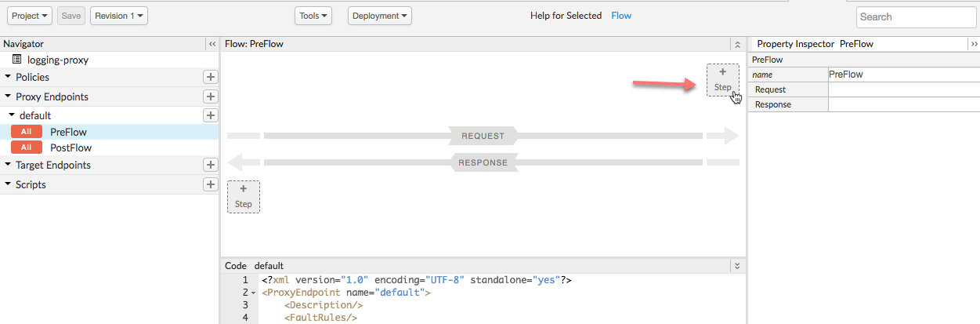Add a new proxy endpoint with plus icon
The width and height of the screenshot is (980, 324).
click(x=210, y=96)
